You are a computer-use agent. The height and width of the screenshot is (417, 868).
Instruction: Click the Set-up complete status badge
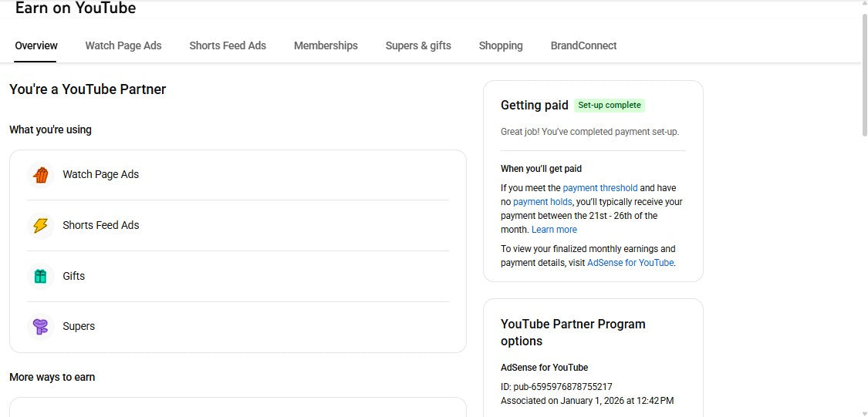610,106
